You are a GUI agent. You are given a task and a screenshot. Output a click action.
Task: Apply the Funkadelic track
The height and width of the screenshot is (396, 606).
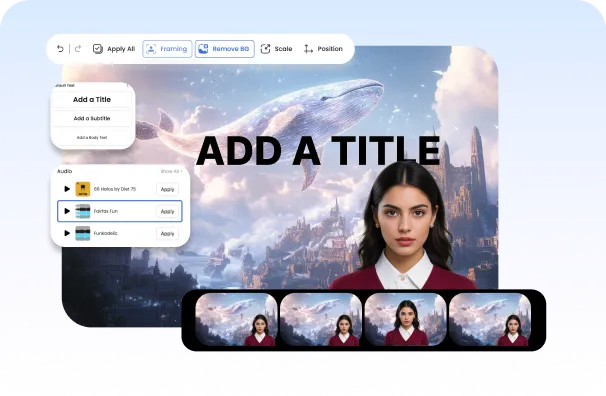[x=167, y=233]
